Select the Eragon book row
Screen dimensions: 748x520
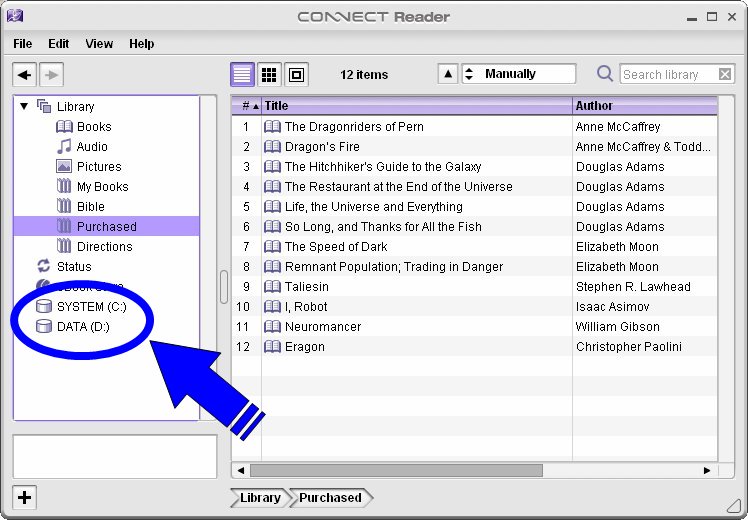(x=475, y=347)
